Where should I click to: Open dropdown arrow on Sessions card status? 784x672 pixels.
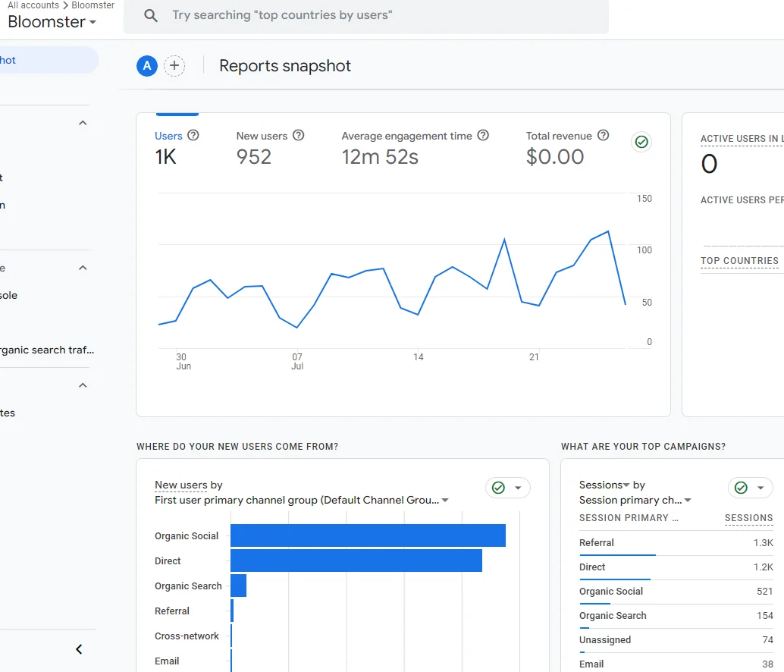pos(760,488)
